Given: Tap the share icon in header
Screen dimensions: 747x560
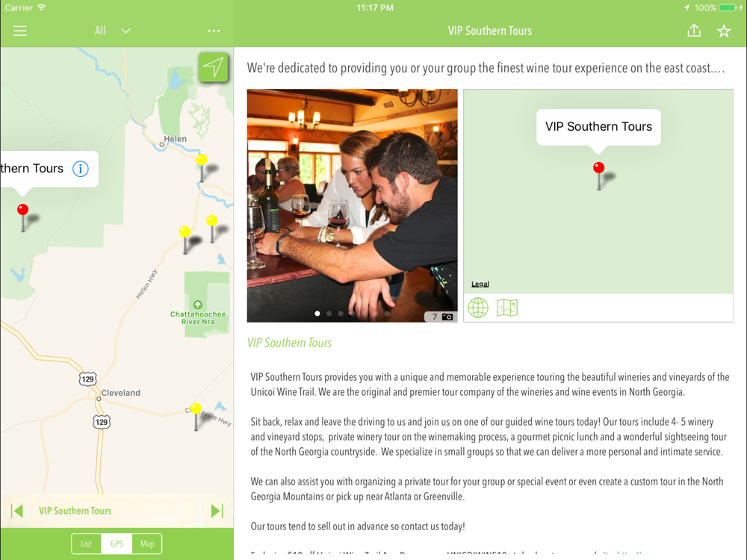Looking at the screenshot, I should [694, 31].
